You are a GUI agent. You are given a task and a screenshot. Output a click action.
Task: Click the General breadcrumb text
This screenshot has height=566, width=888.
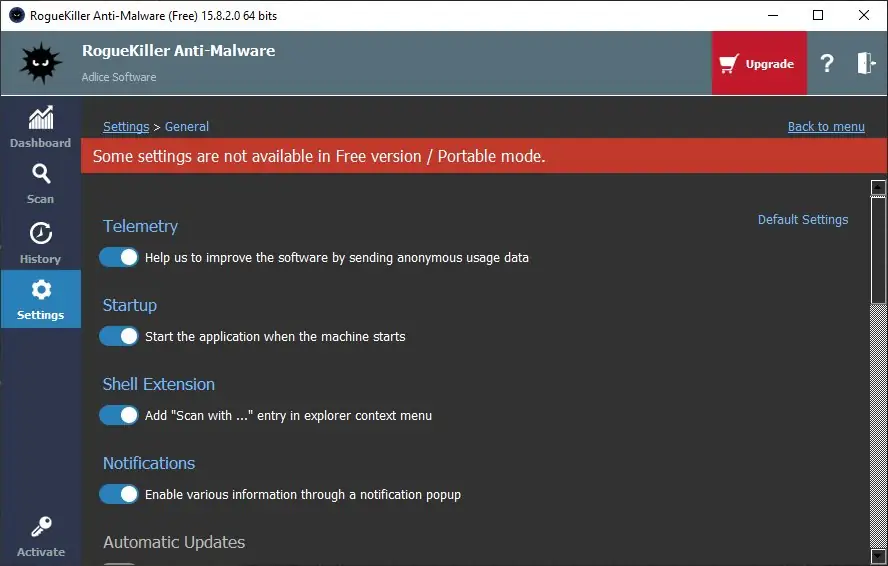[x=187, y=126]
